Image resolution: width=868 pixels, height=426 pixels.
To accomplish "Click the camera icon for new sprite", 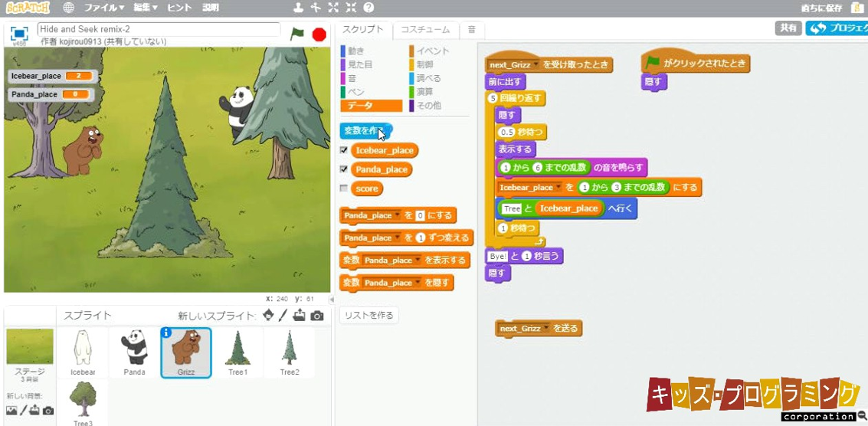I will [316, 316].
